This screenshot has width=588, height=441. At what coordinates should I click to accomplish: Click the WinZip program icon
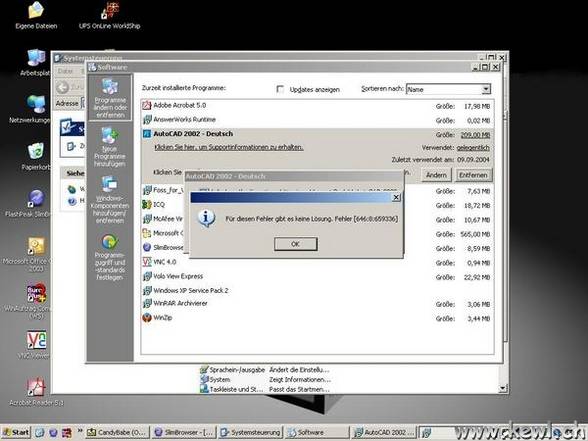coord(147,318)
